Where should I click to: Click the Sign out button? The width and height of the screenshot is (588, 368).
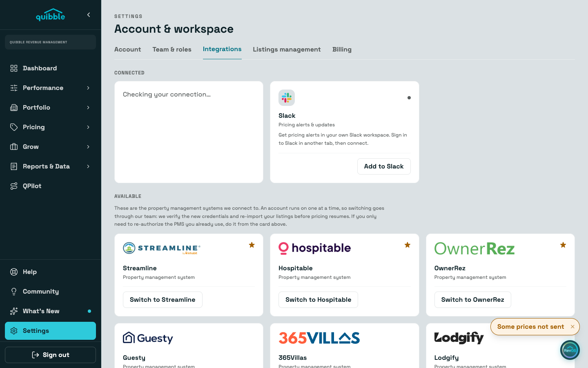[51, 355]
